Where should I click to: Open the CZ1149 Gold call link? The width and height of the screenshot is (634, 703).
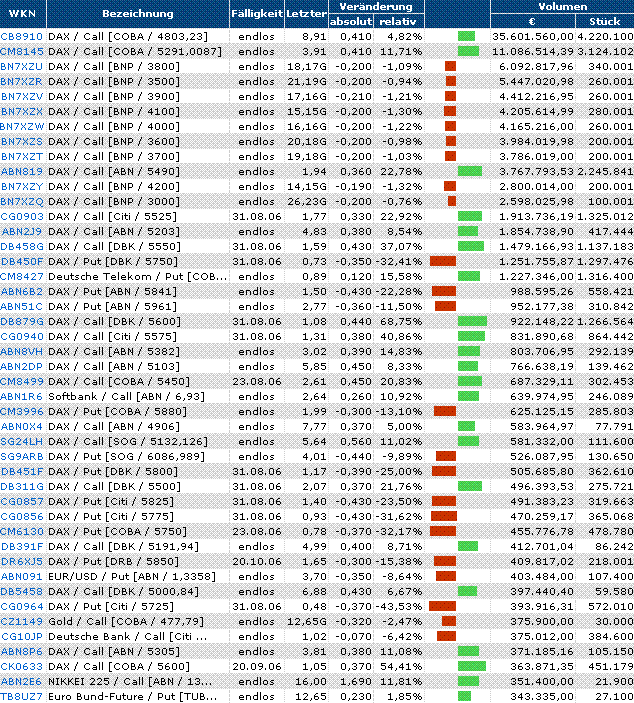(22, 622)
